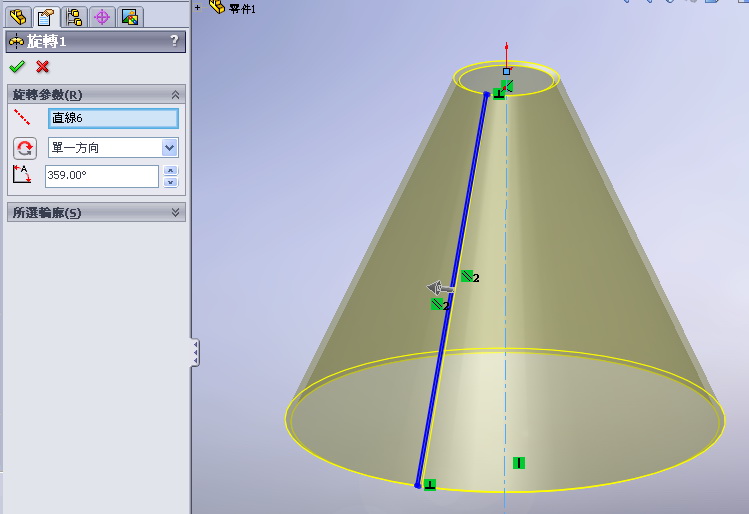
Task: Switch to the PropertyManager tab
Action: (x=46, y=17)
